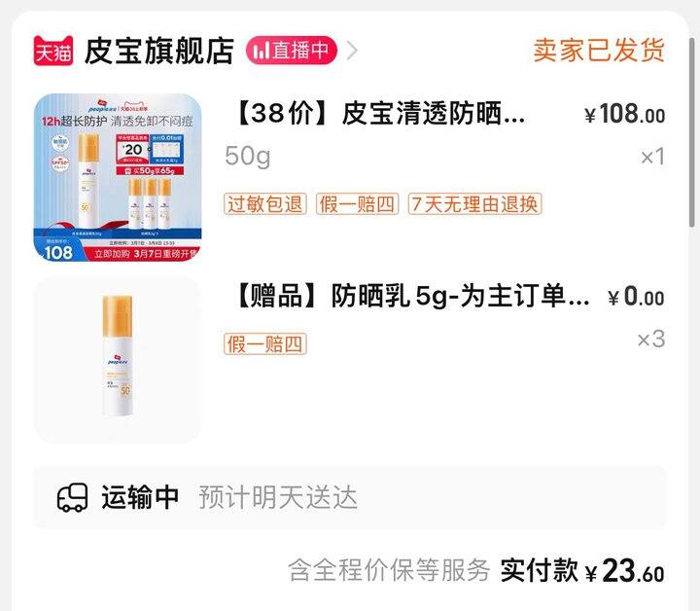The height and width of the screenshot is (611, 700).
Task: Open the 直播中 live broadcast badge
Action: coord(292,51)
